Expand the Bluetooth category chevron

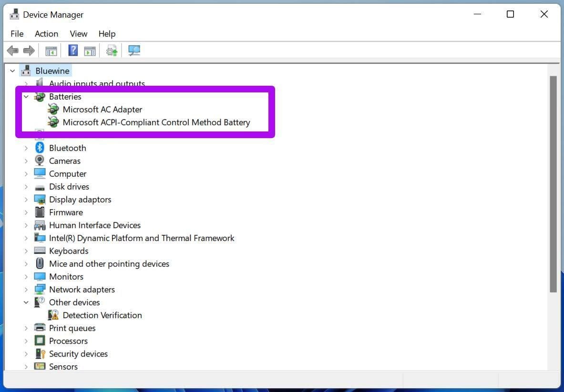pos(26,148)
